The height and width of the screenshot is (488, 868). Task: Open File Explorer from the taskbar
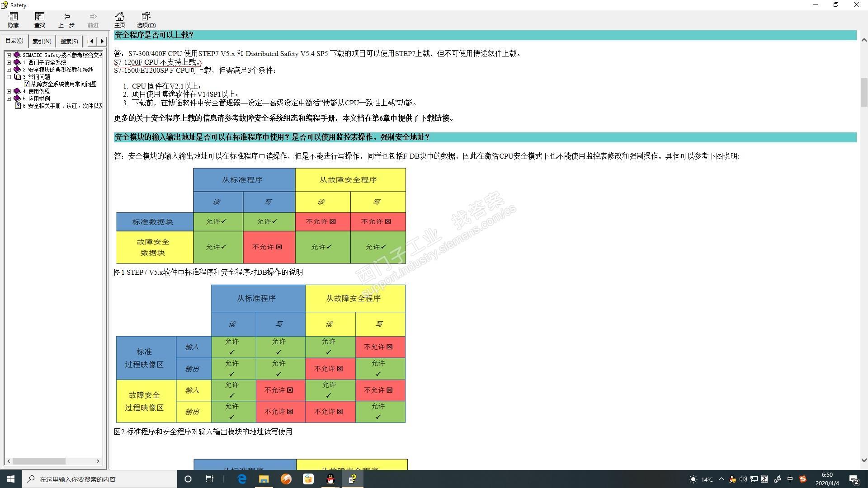pyautogui.click(x=264, y=479)
